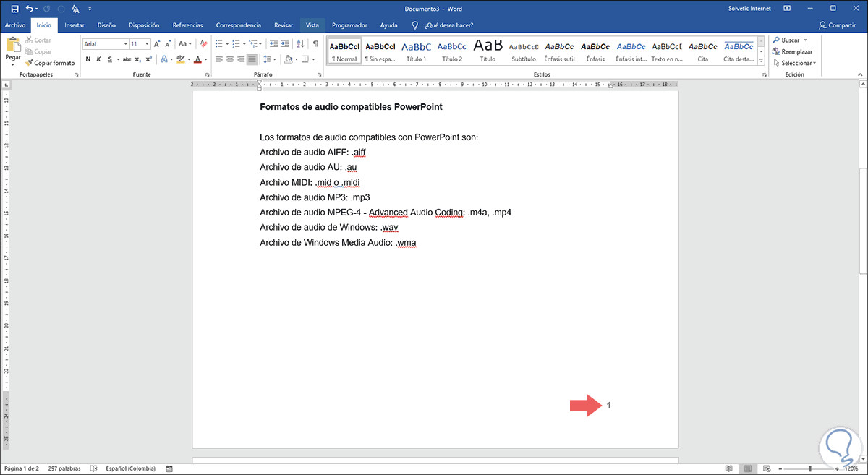Open Seleccionar dropdown in Edición

pos(794,63)
